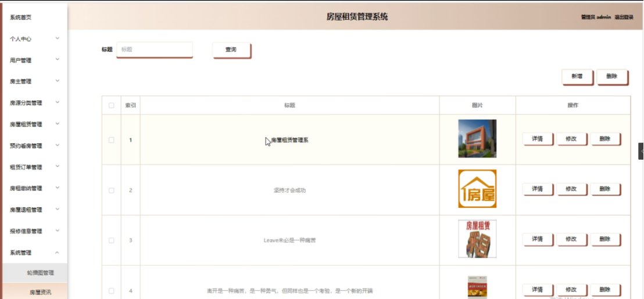Open the orange 房屋 logo thumbnail in row 2
644x299 pixels.
click(x=477, y=189)
